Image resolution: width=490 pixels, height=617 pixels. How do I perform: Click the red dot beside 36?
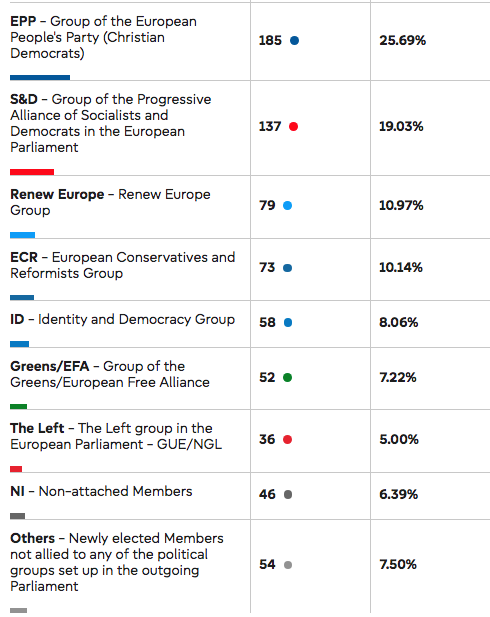click(287, 440)
